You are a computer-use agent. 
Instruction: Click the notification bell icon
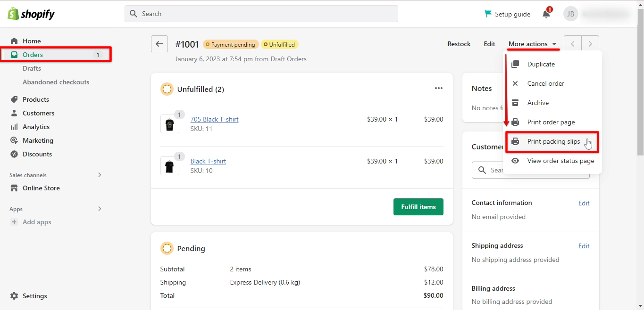point(546,14)
